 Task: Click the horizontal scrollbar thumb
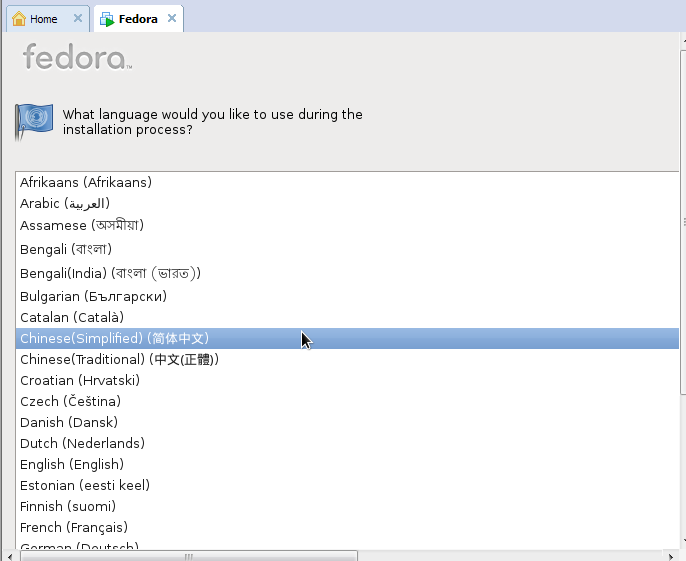[x=189, y=557]
